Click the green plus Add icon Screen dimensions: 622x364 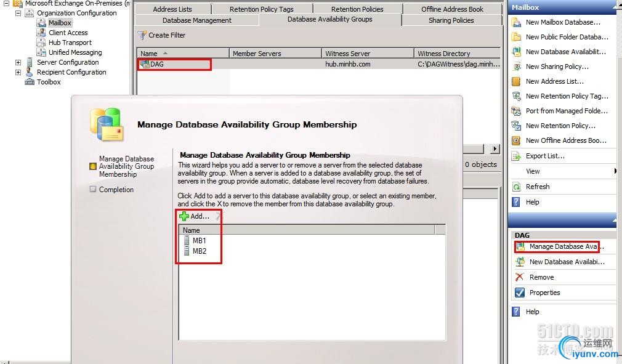pyautogui.click(x=184, y=216)
